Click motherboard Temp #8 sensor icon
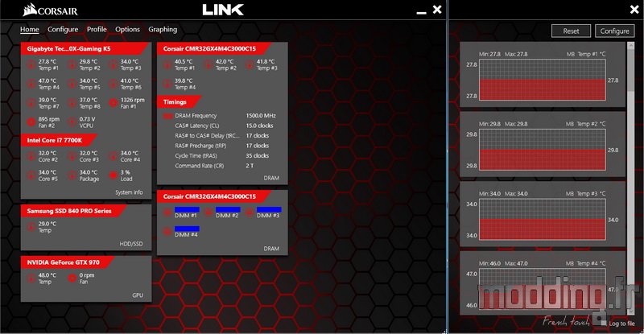 coord(72,103)
